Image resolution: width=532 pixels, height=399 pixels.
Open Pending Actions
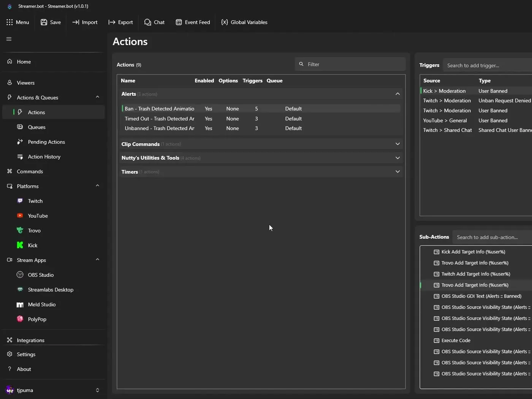(53, 142)
